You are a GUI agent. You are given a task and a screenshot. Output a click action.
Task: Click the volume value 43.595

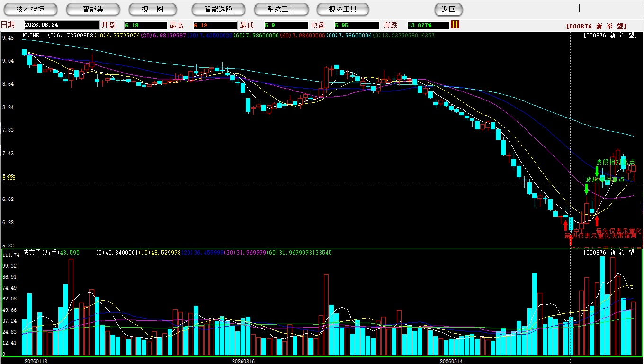[x=70, y=253]
